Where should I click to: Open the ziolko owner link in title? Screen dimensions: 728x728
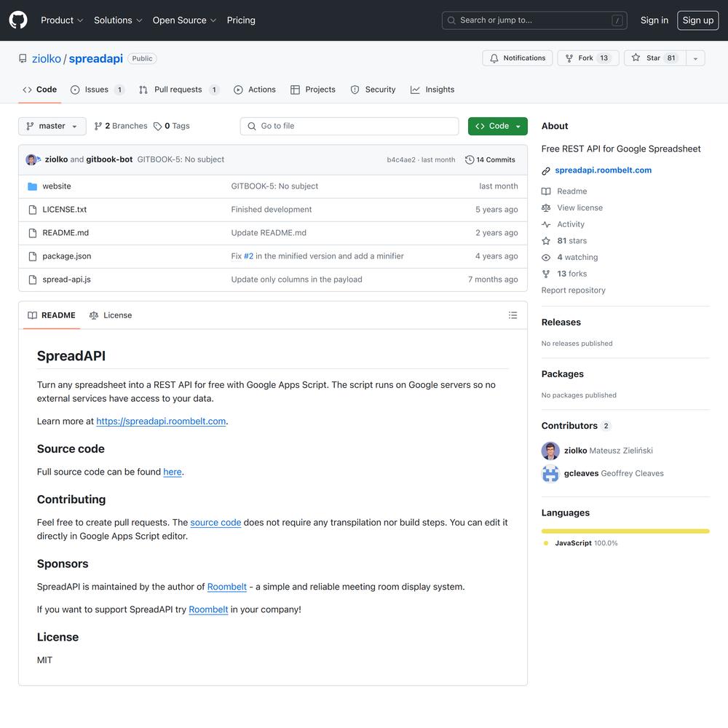(47, 59)
